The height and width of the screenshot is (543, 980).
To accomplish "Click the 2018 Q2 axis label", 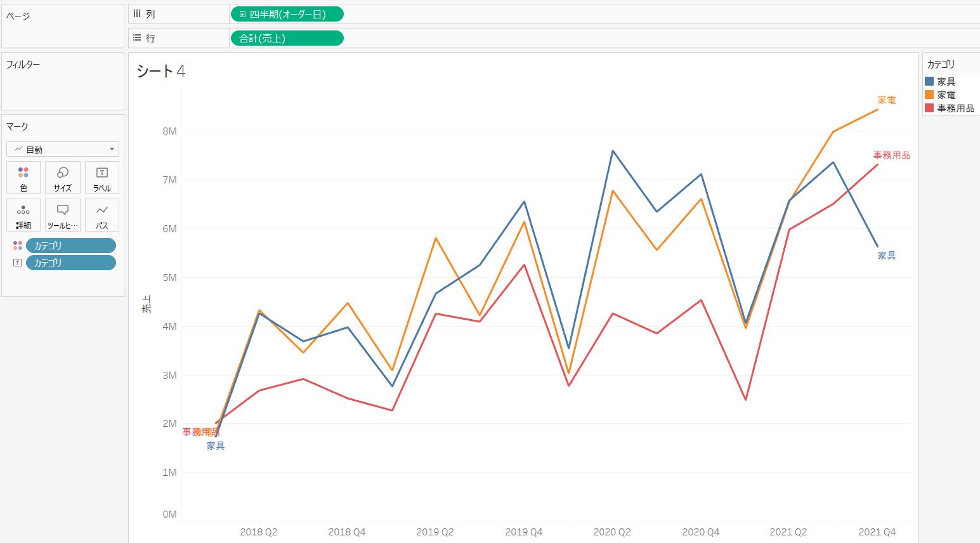I will tap(259, 532).
